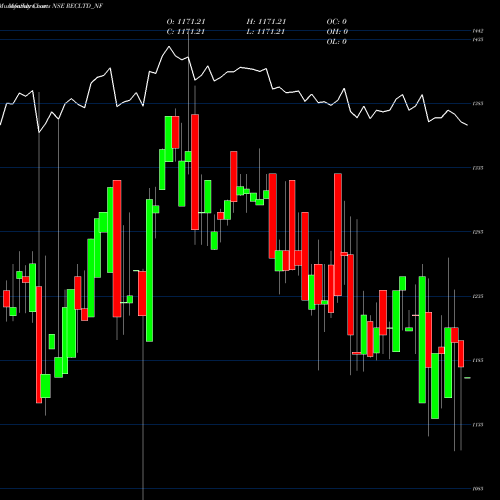Click the 1135 price axis label
This screenshot has height=500, width=500.
[478, 425]
